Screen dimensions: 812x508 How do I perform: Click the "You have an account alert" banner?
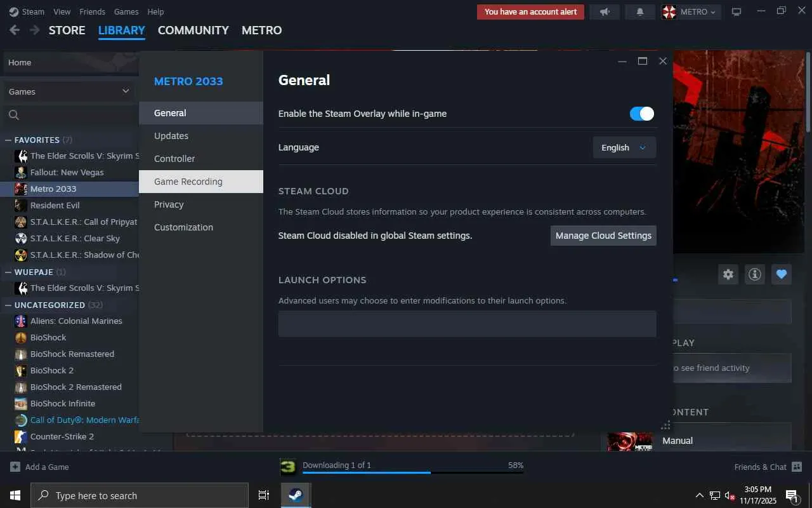pos(531,12)
